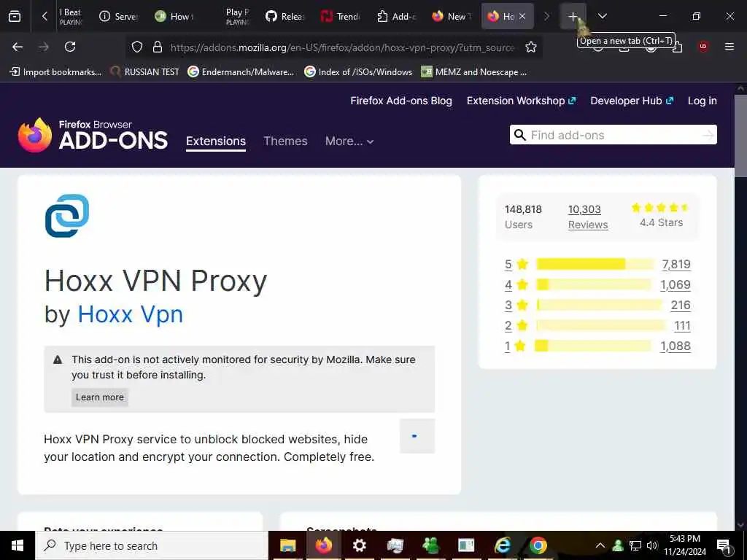Image resolution: width=747 pixels, height=560 pixels.
Task: Click the Log in link
Action: (x=703, y=101)
